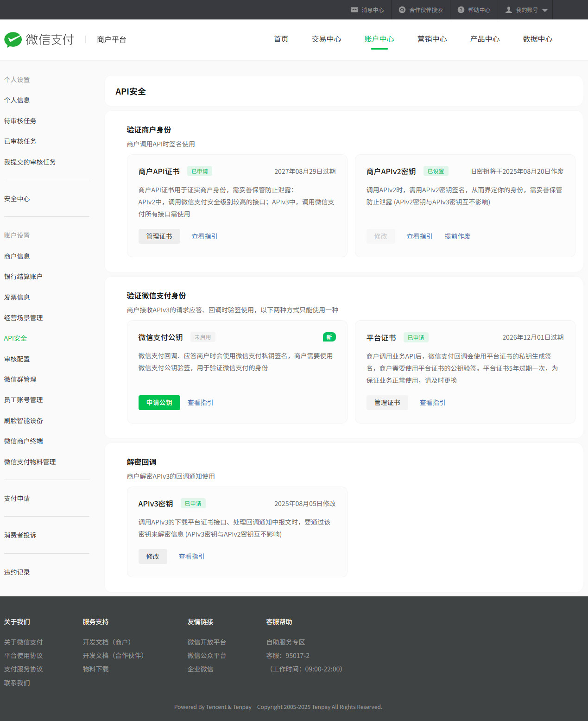Select 银行结算账户 in sidebar
Image resolution: width=588 pixels, height=721 pixels.
24,277
